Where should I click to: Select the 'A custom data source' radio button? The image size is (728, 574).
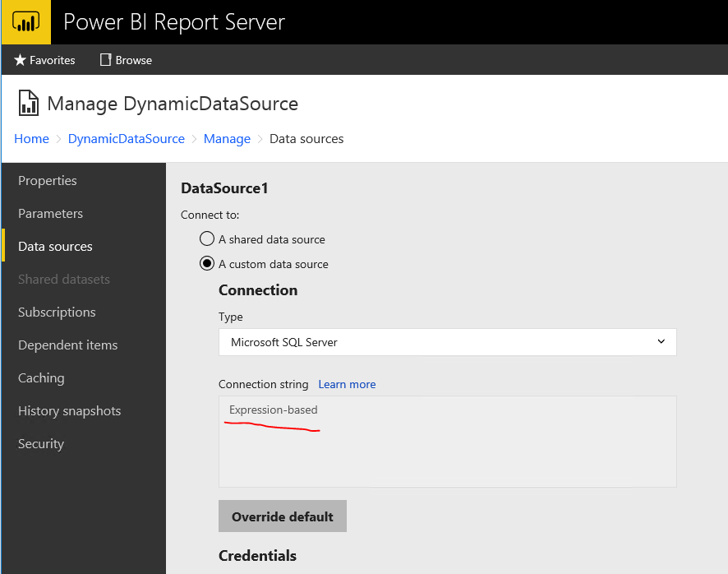(206, 263)
